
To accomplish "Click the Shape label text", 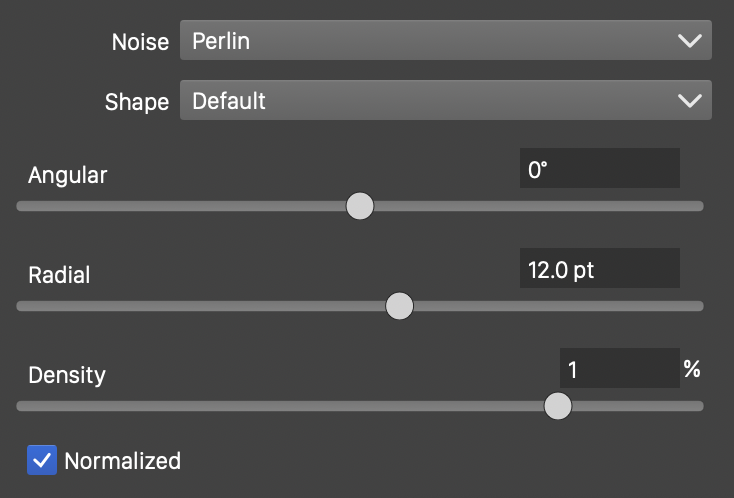I will coord(136,102).
